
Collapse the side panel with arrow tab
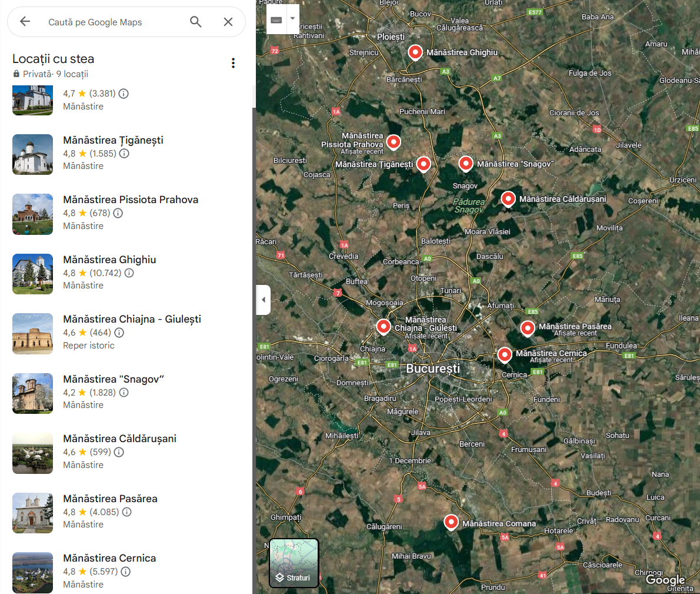263,300
